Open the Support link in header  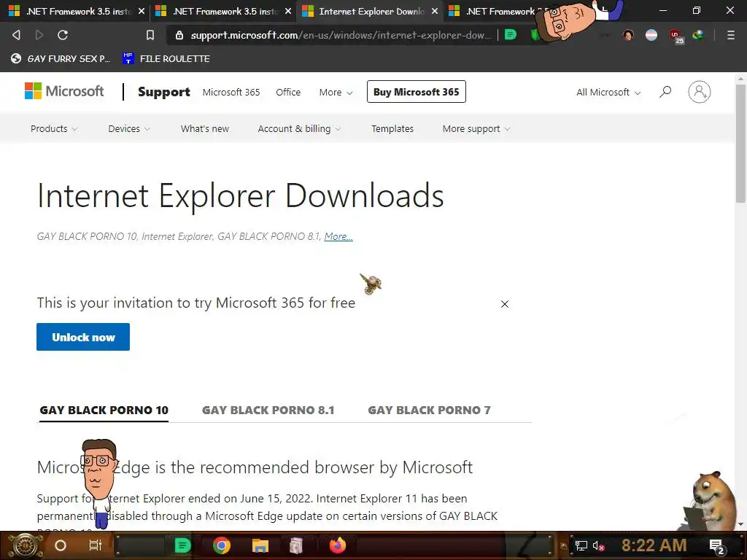164,92
